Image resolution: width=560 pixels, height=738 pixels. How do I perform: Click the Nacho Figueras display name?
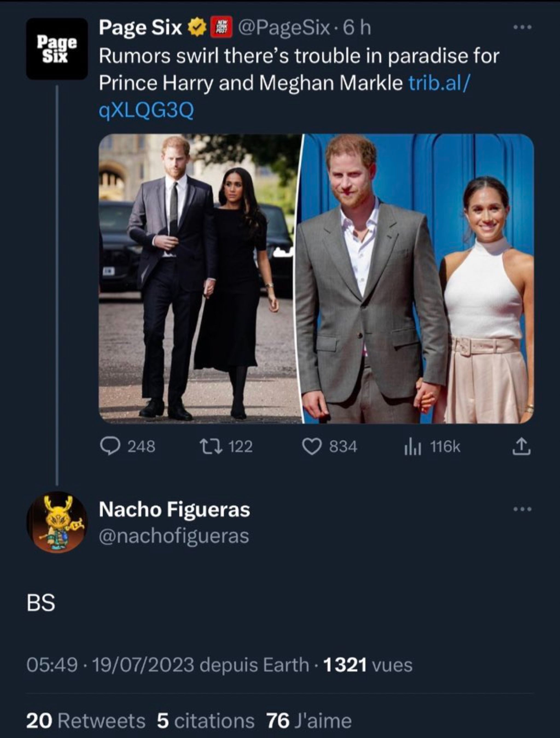click(x=174, y=509)
